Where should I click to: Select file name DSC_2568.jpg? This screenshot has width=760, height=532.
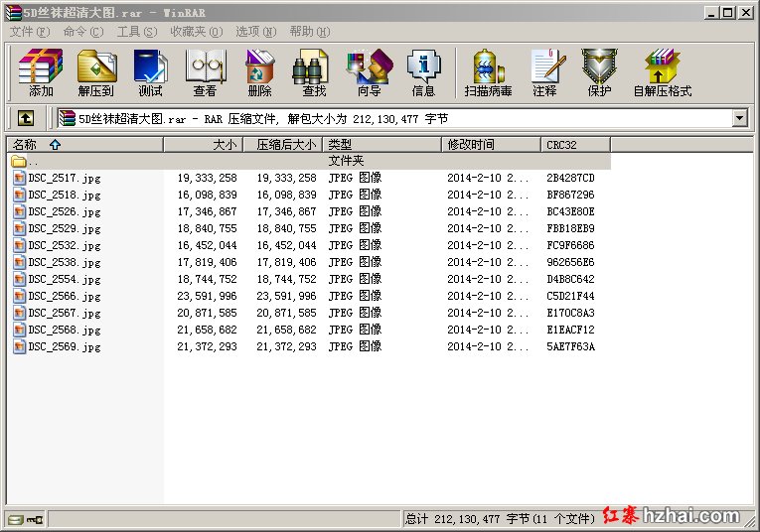65,330
